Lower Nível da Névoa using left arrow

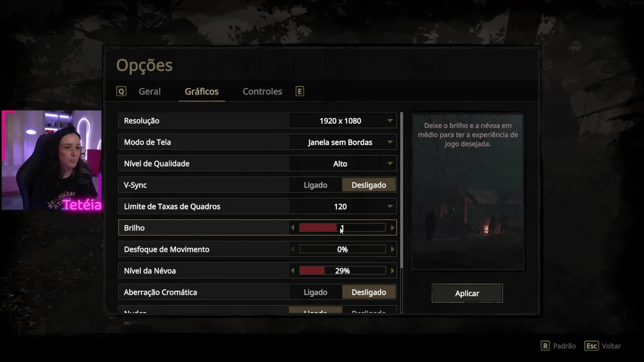pyautogui.click(x=293, y=270)
